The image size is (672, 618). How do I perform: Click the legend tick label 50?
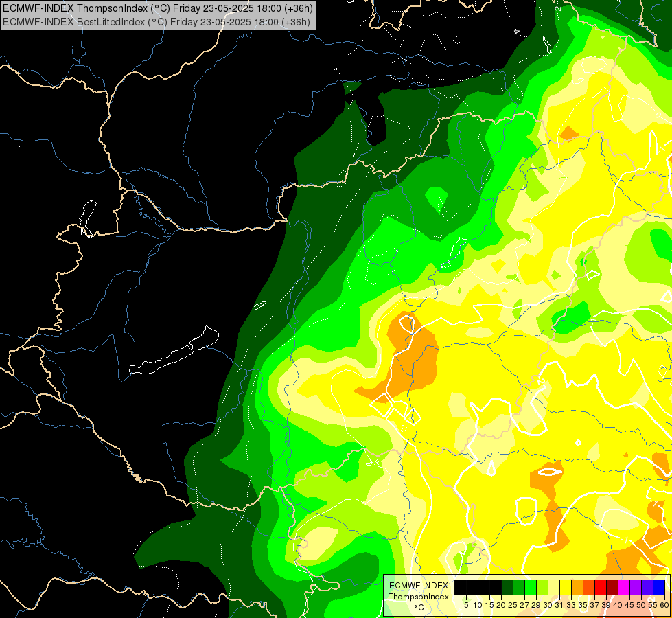click(640, 605)
